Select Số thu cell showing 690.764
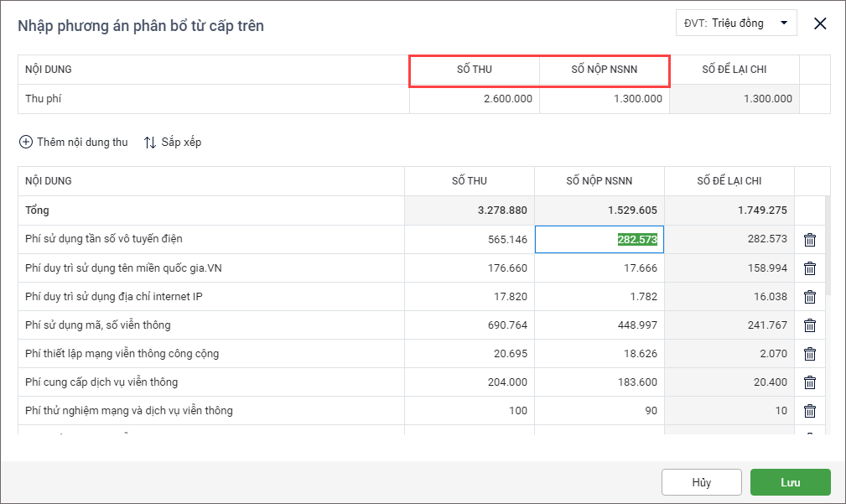Screen dimensions: 846x504 [470, 325]
